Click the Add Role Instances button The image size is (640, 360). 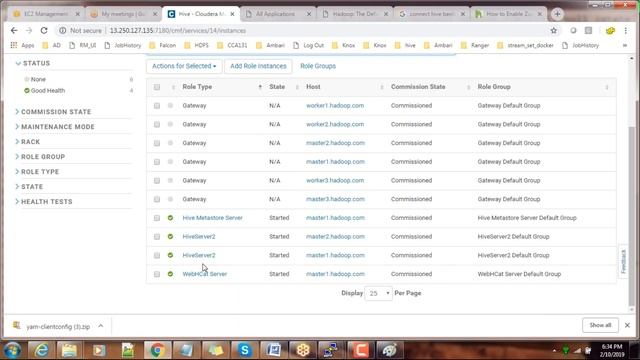pos(258,66)
